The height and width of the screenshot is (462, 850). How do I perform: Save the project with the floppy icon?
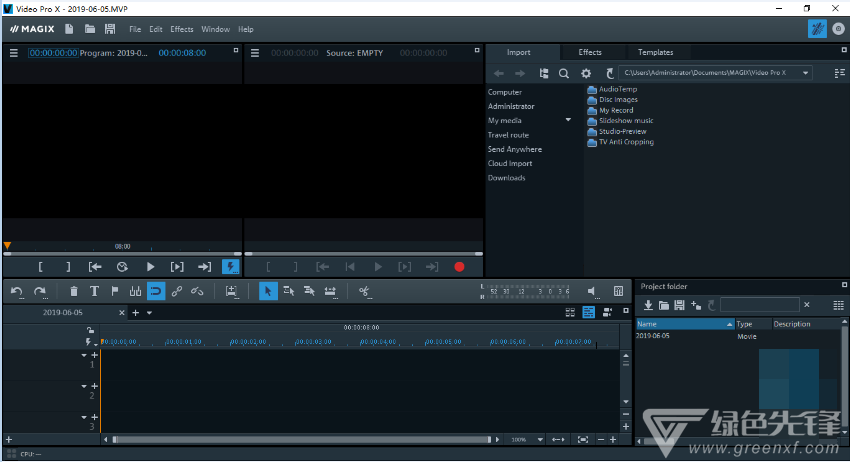click(x=110, y=29)
